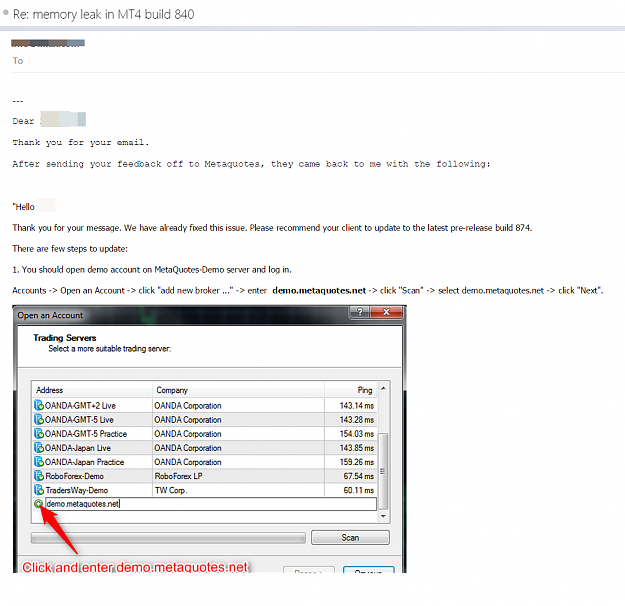Click the server icon beside OANDA-Japan Practice
This screenshot has height=606, width=625.
(x=39, y=462)
